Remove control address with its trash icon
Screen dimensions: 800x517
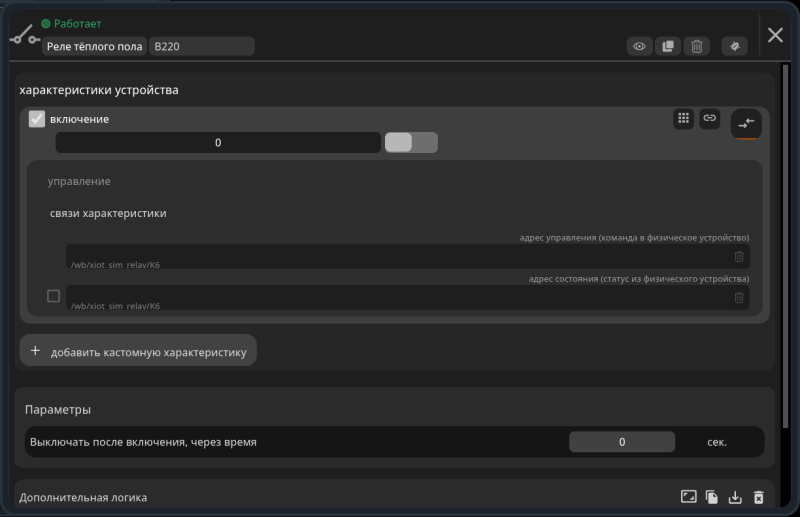739,257
